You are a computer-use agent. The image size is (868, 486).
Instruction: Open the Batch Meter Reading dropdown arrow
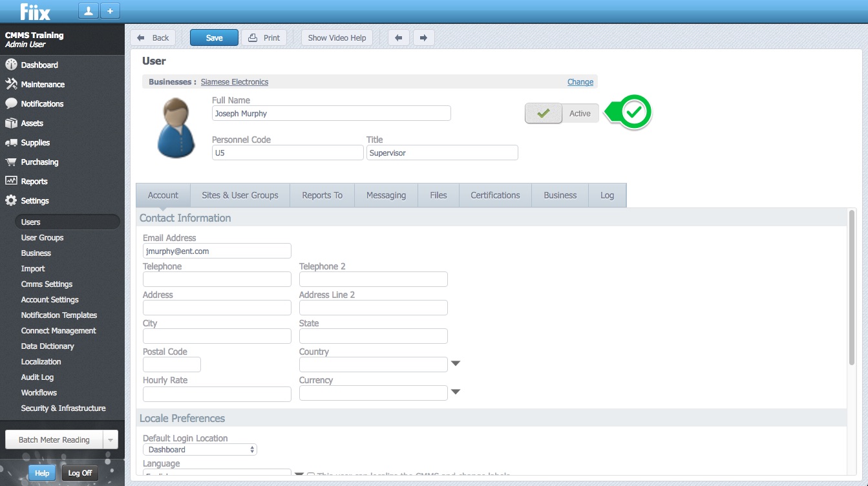pyautogui.click(x=110, y=439)
